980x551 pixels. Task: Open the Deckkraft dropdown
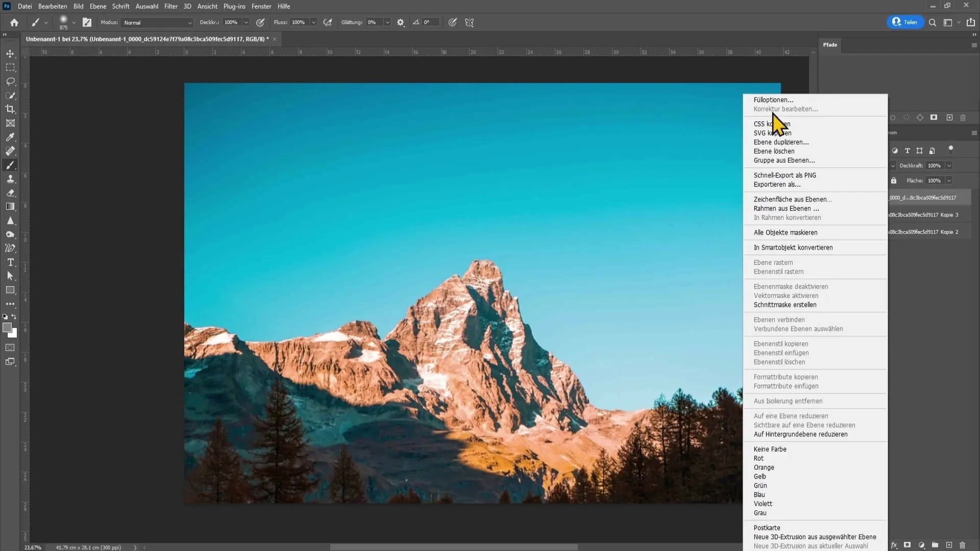click(x=952, y=165)
